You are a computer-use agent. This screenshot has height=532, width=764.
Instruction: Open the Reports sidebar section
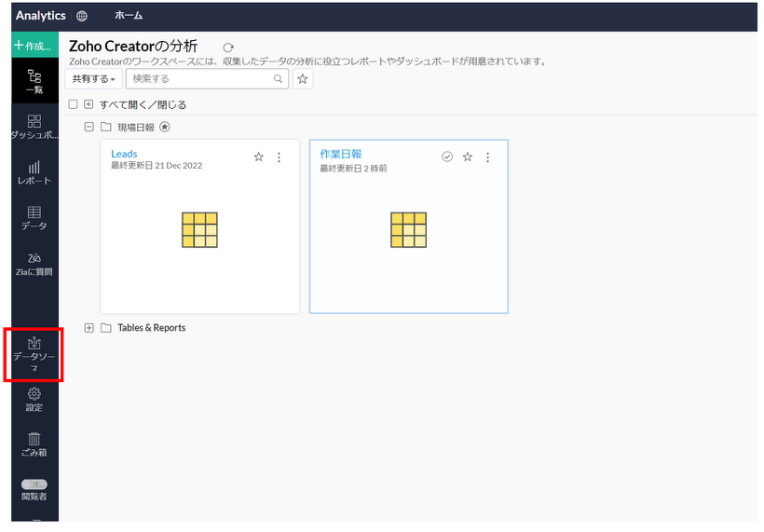tap(34, 172)
